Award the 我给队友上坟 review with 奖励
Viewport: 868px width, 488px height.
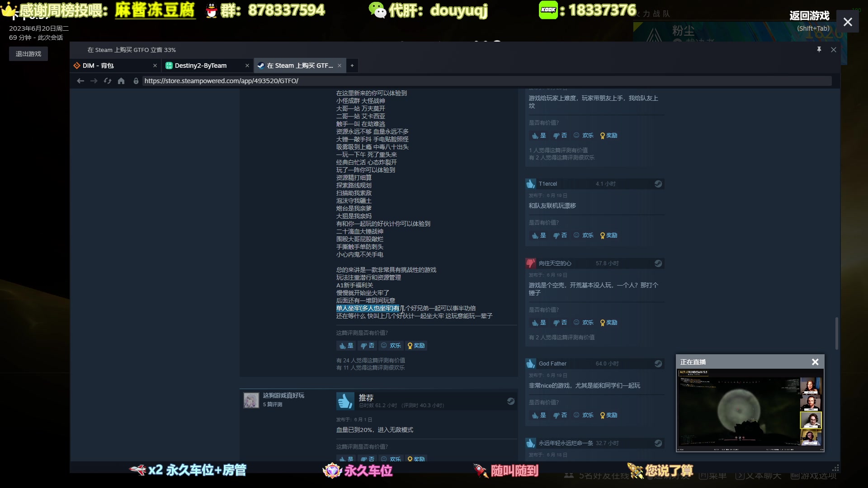click(x=609, y=136)
